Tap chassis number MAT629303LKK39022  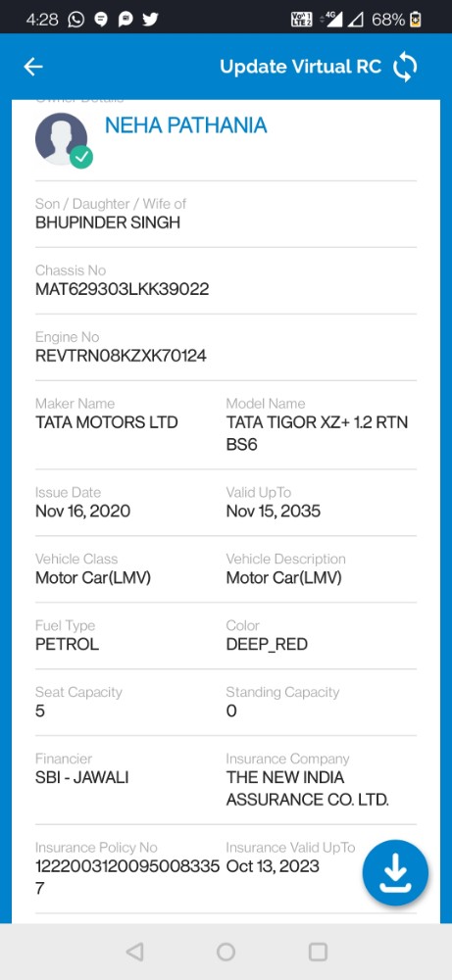point(122,289)
